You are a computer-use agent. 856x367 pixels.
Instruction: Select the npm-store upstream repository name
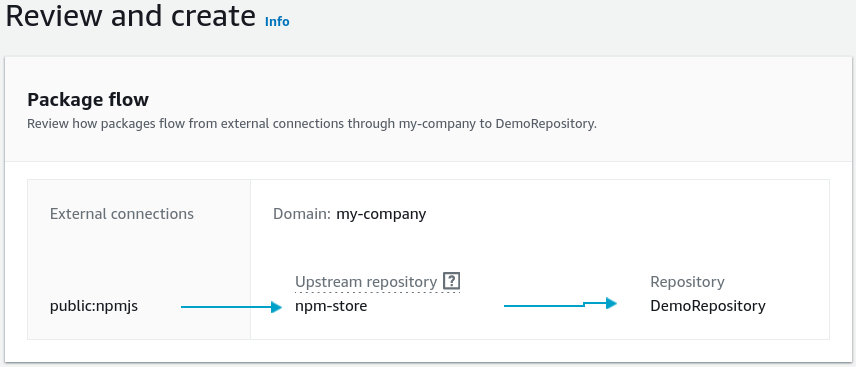pos(331,306)
